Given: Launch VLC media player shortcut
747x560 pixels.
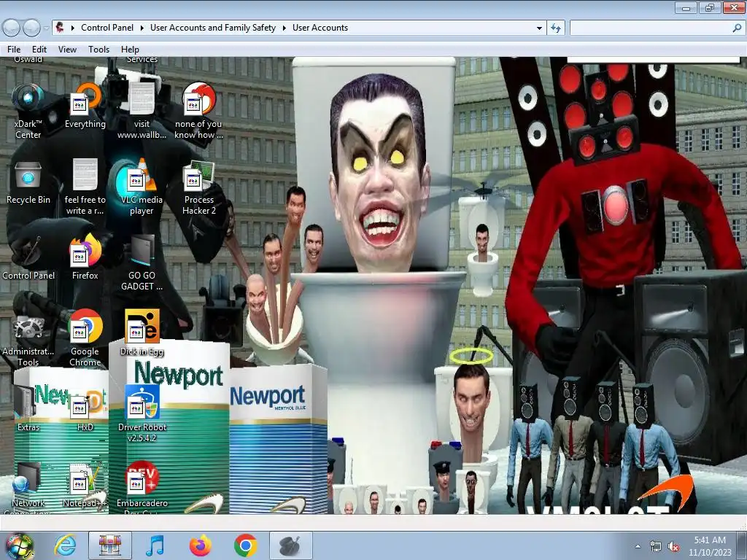Looking at the screenshot, I should (142, 187).
